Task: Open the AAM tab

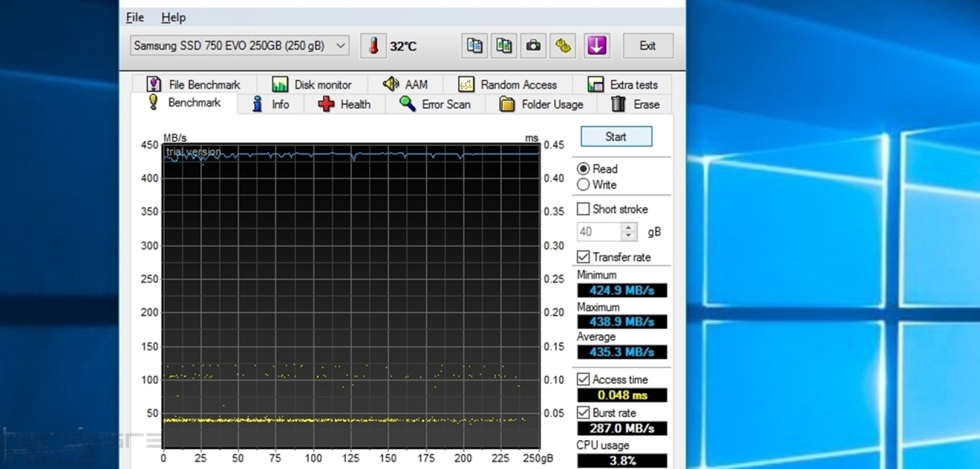Action: 406,84
